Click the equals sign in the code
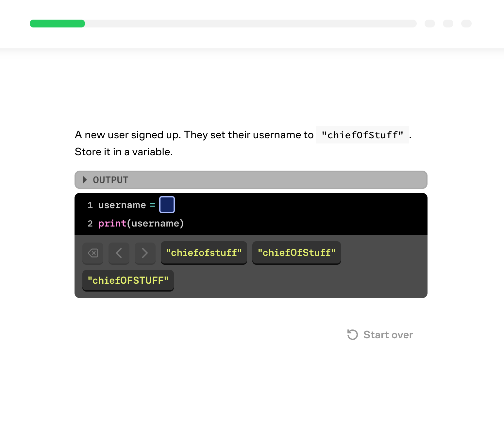Image resolution: width=504 pixels, height=421 pixels. click(x=152, y=205)
